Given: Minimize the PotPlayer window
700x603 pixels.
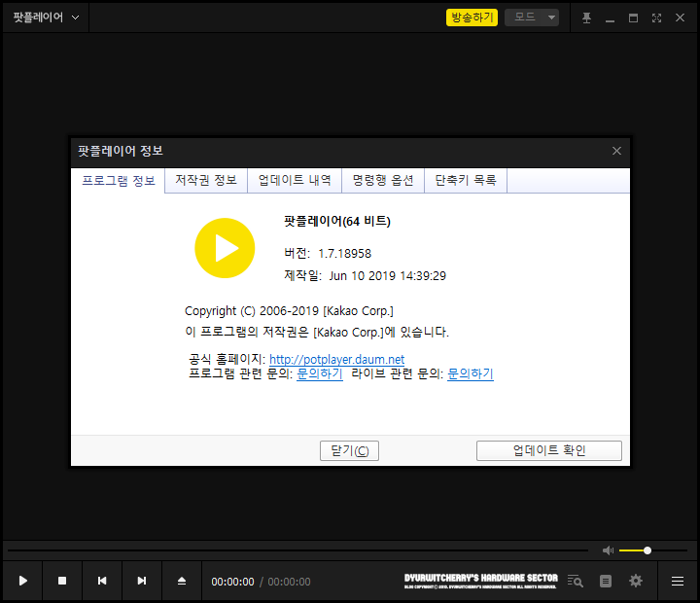Looking at the screenshot, I should coord(610,20).
